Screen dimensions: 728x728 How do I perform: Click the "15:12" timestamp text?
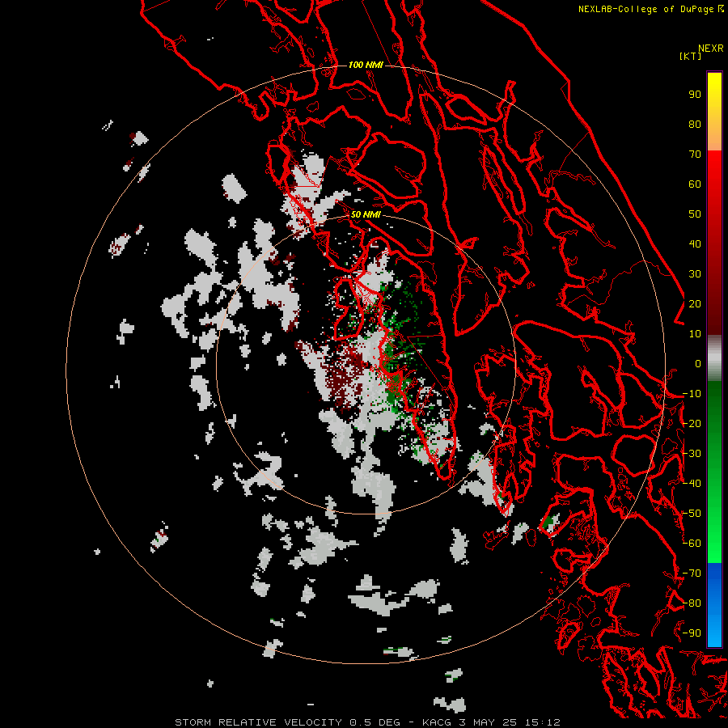543,722
